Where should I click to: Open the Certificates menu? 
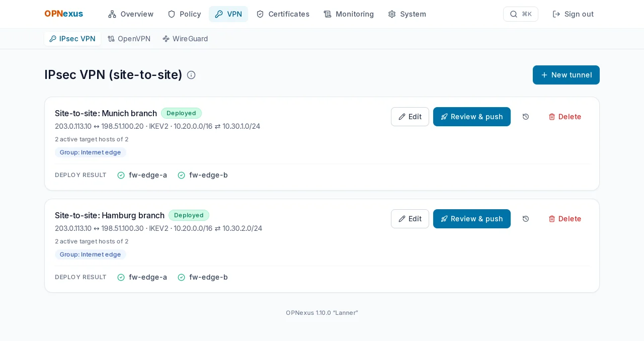283,14
